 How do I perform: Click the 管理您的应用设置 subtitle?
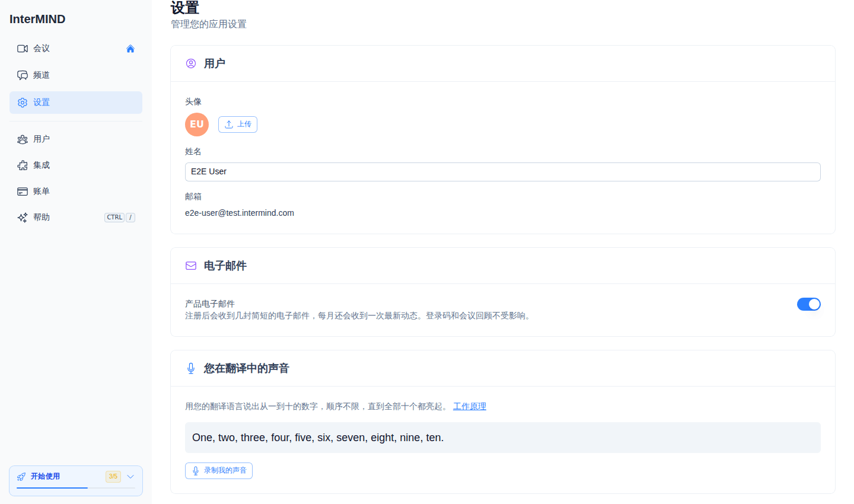click(x=209, y=24)
